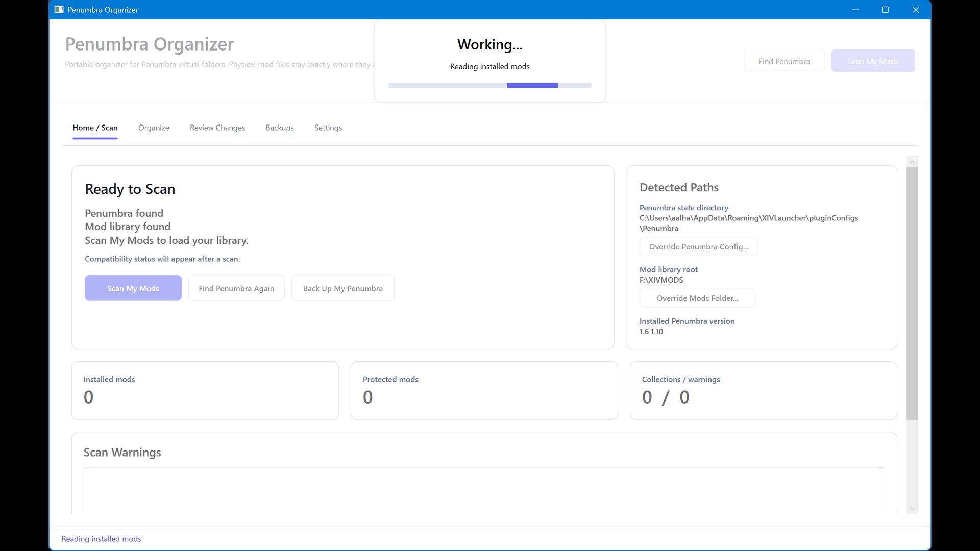Click the 'Collections / warnings' label
Image resolution: width=980 pixels, height=551 pixels.
coord(681,379)
